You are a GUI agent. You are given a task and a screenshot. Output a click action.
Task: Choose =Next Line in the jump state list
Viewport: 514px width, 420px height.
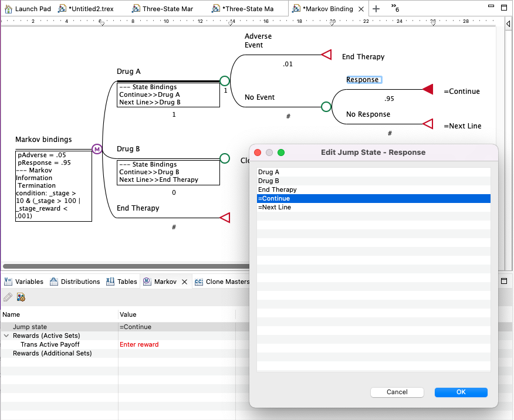point(275,207)
